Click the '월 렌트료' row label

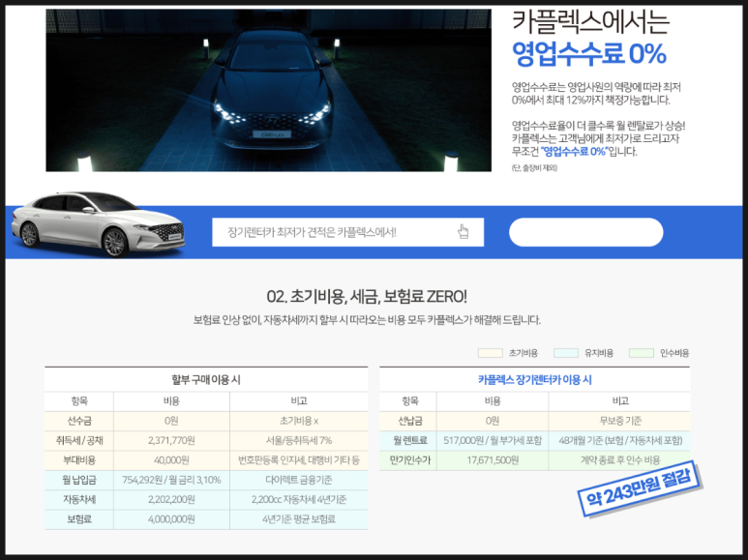tap(410, 440)
